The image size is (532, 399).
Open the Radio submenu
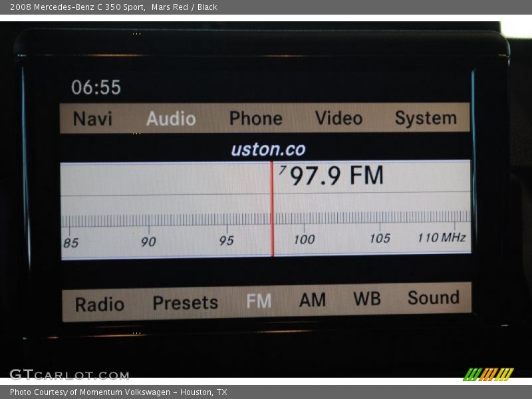pos(99,305)
